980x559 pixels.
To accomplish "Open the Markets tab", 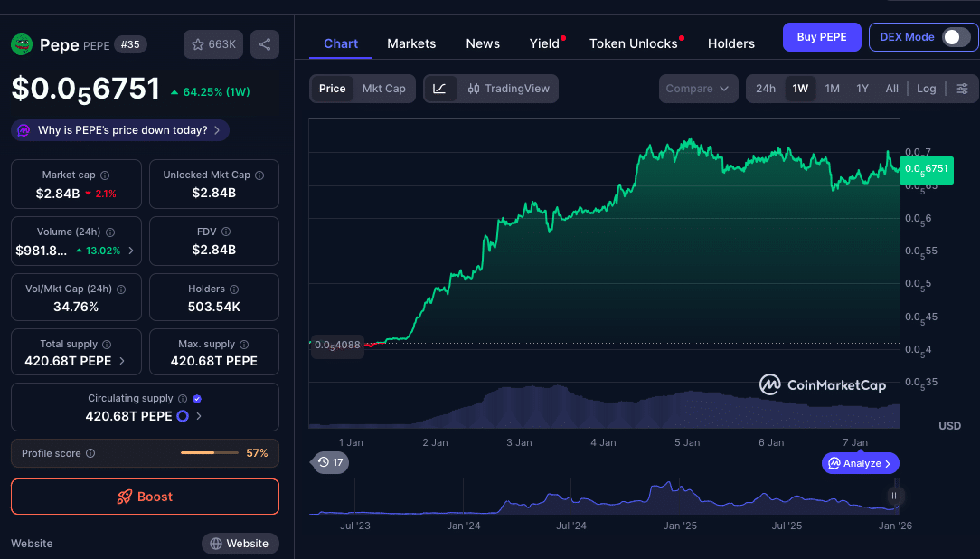I will point(411,43).
